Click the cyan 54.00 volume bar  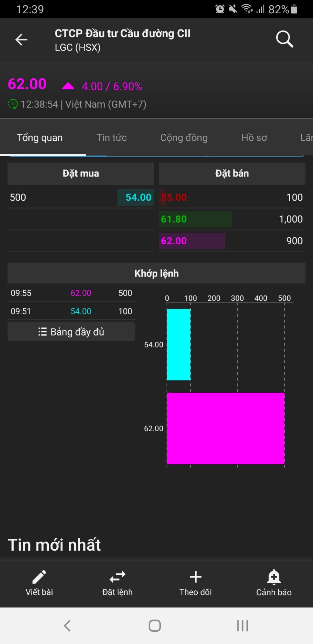[179, 345]
